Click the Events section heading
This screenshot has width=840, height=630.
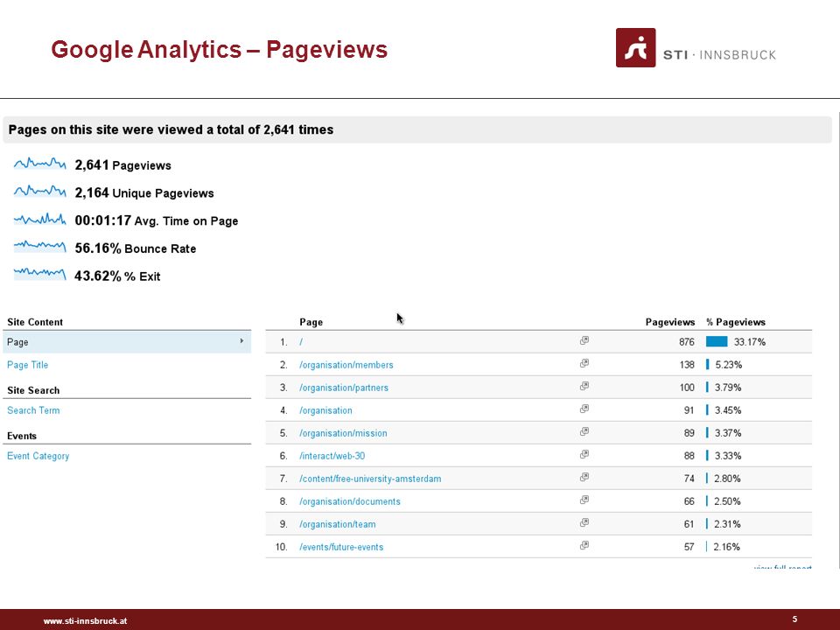[22, 436]
